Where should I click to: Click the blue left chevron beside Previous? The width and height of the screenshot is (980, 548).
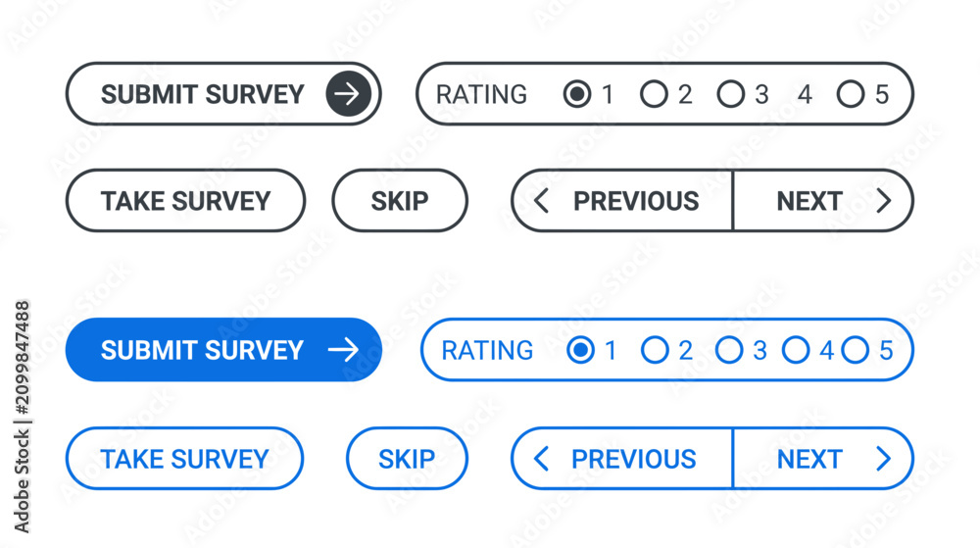pos(541,459)
